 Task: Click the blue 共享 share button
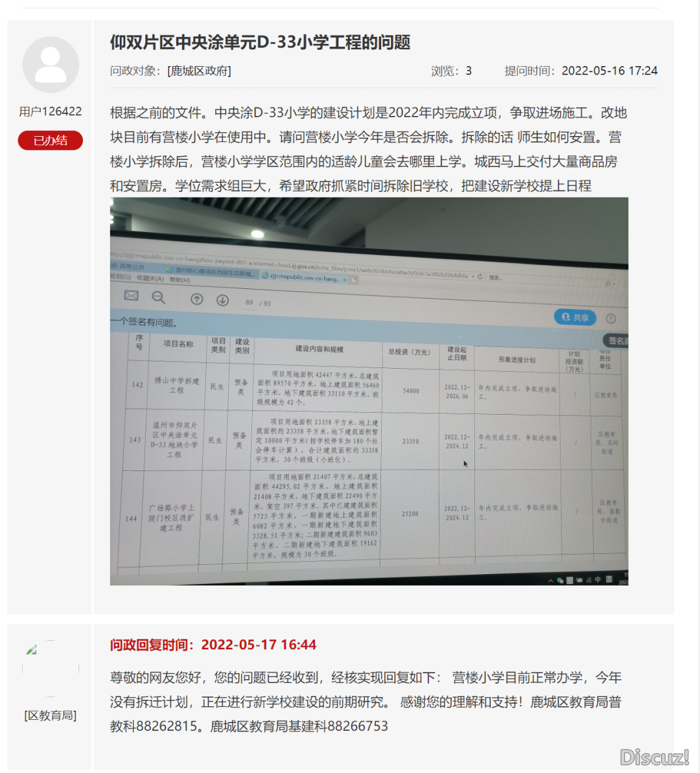pos(575,317)
